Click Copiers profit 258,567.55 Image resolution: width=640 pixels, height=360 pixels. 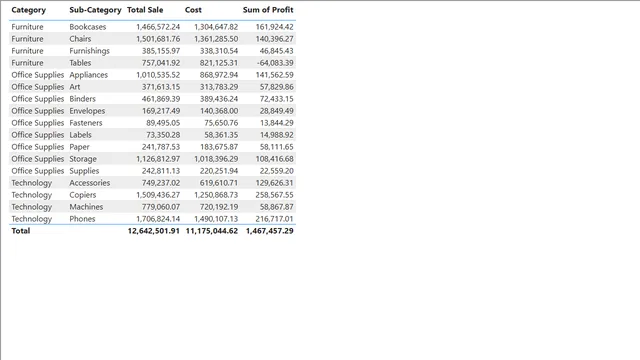click(274, 195)
